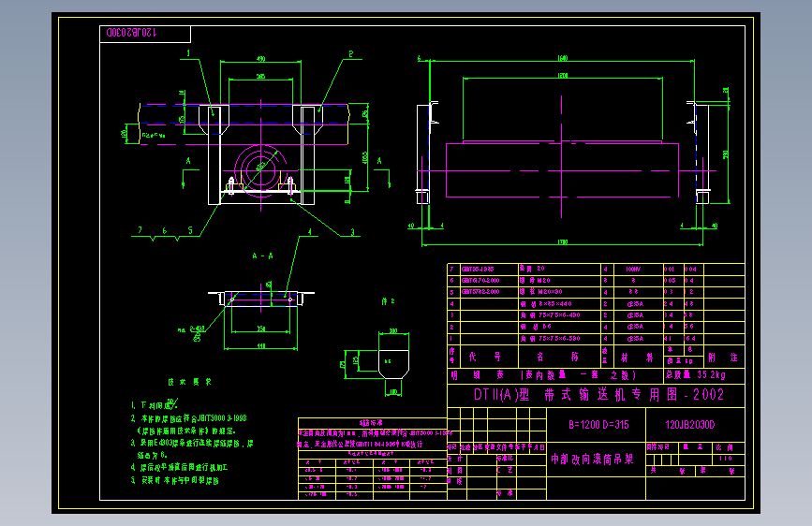Click the left 'A' section cut marker
812x526 pixels.
188,161
